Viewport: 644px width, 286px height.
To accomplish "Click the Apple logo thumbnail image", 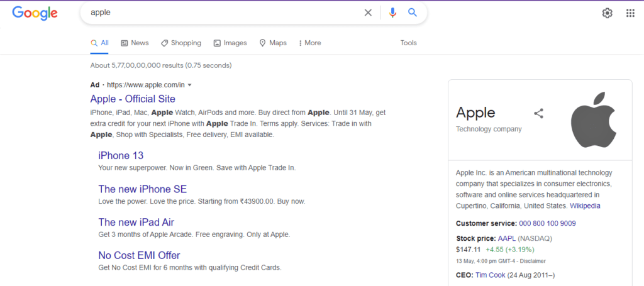I will point(594,120).
